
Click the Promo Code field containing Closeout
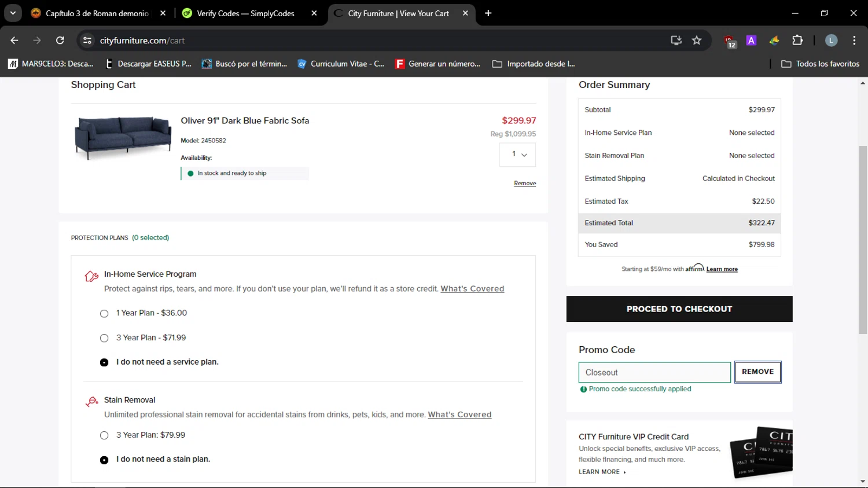point(654,372)
